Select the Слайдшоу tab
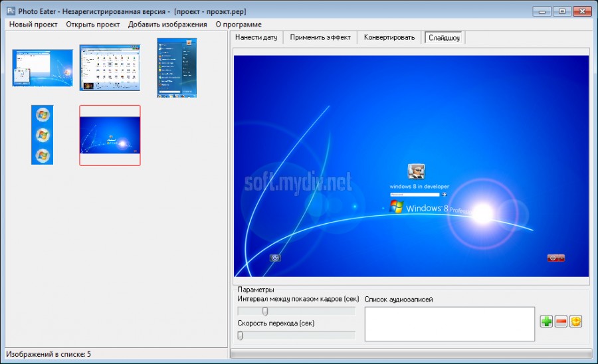This screenshot has height=364, width=598. tap(444, 38)
